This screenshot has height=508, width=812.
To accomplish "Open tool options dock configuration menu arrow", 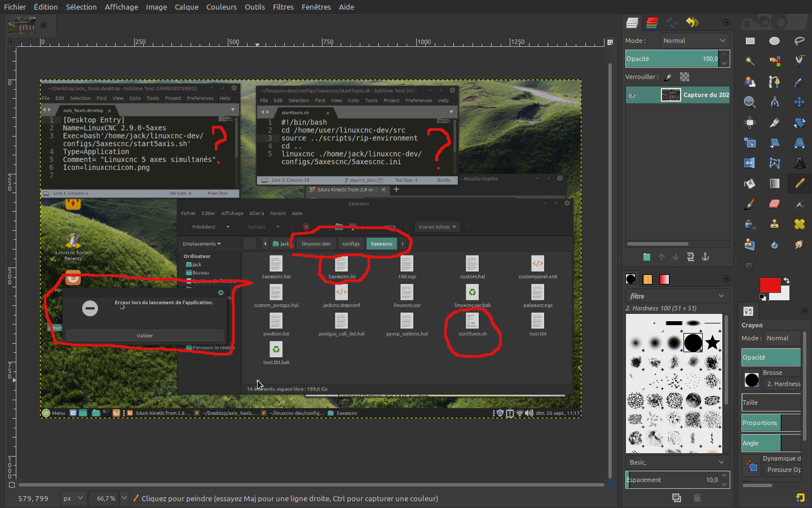I will click(804, 311).
